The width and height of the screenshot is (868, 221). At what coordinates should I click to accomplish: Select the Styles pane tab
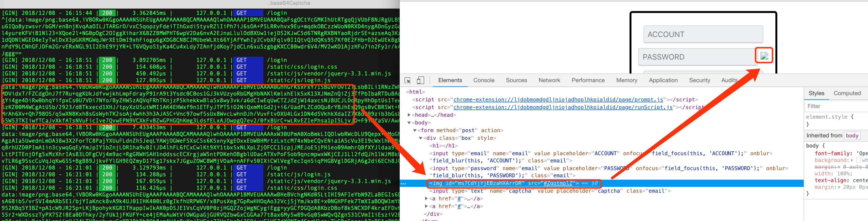(x=816, y=93)
